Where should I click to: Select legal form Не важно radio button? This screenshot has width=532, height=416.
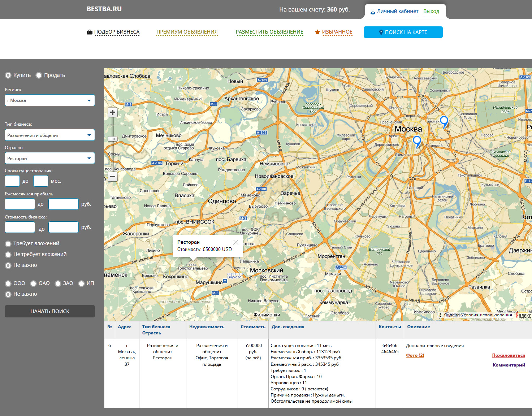tap(8, 294)
